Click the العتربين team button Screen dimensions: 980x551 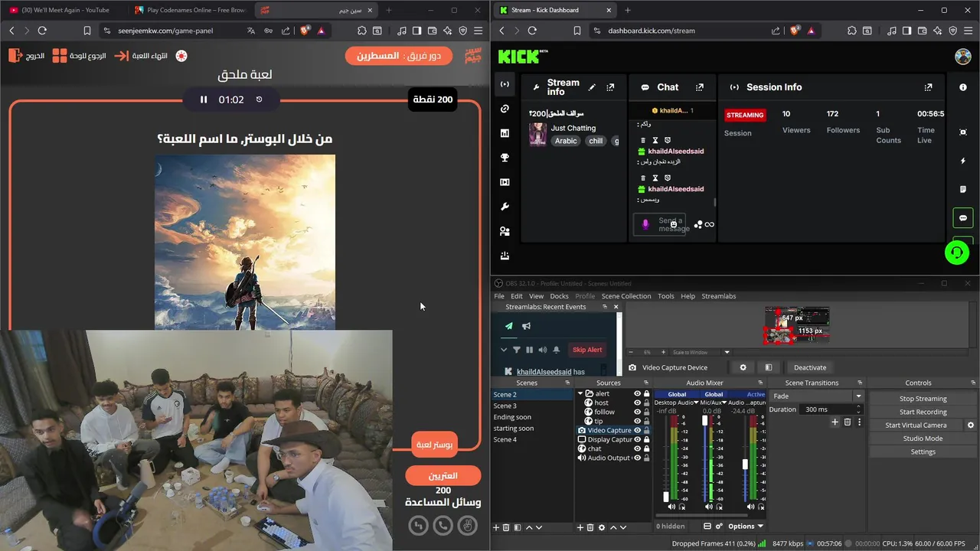443,475
